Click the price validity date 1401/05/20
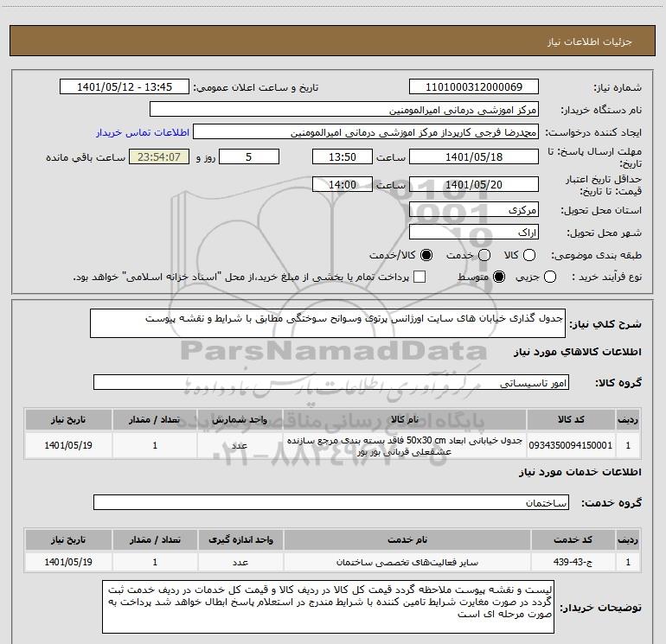Screen dimensions: 666x644 [x=474, y=184]
